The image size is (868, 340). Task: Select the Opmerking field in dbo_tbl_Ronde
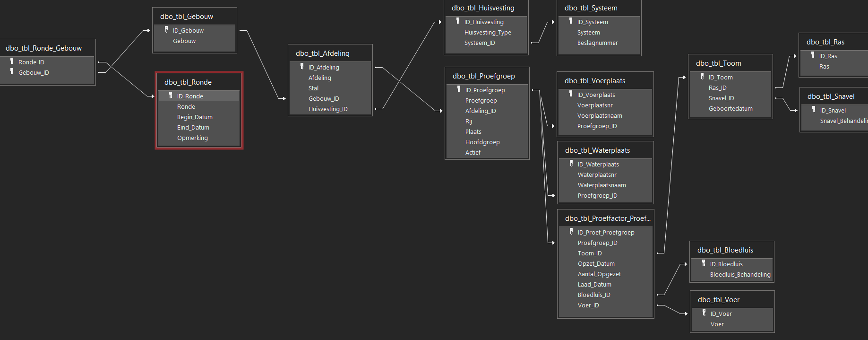click(192, 138)
